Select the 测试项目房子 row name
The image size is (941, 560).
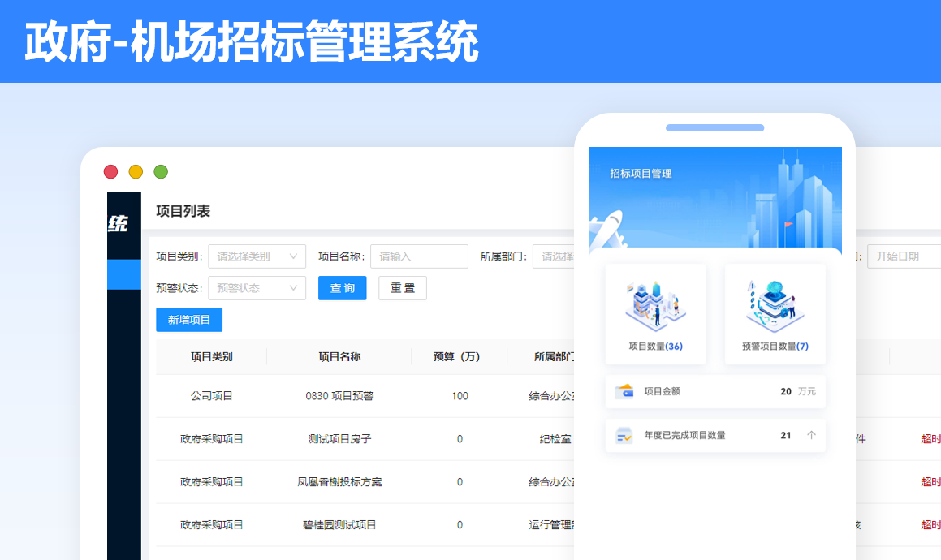(x=339, y=439)
